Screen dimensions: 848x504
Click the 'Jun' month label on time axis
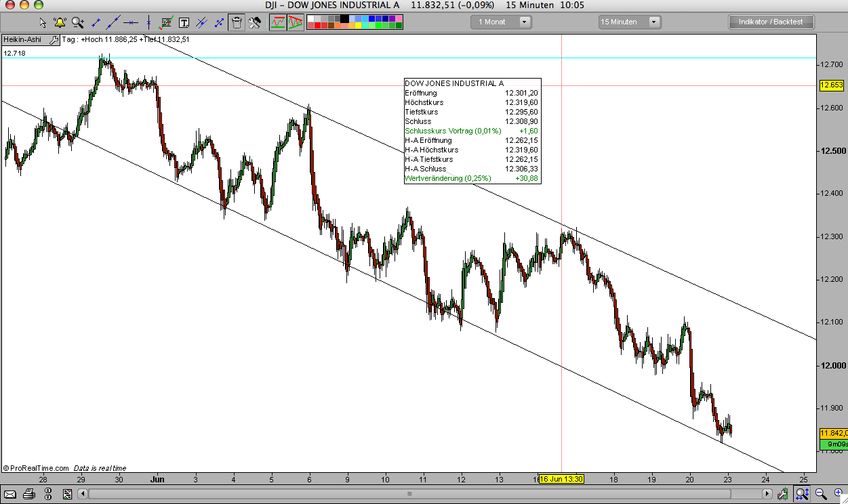tap(157, 479)
